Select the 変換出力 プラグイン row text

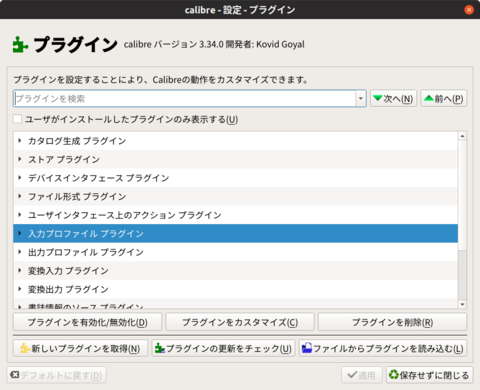tap(68, 289)
